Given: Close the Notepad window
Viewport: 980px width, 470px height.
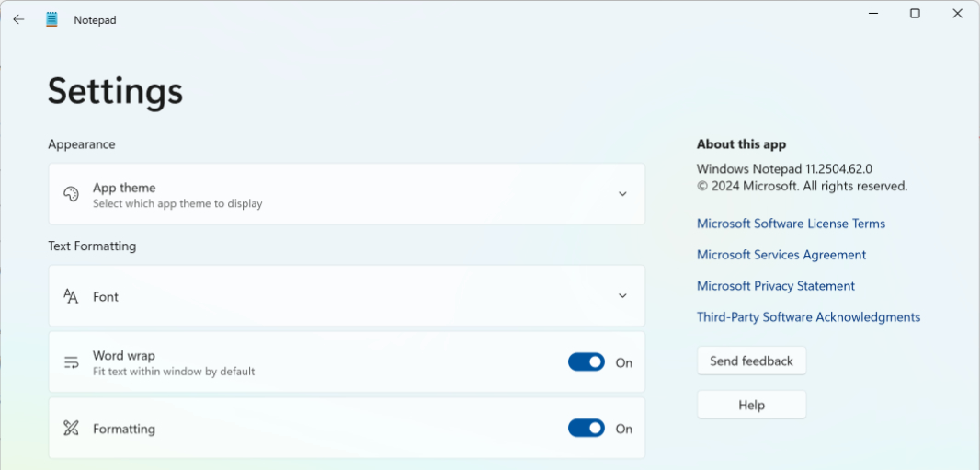Looking at the screenshot, I should [957, 13].
